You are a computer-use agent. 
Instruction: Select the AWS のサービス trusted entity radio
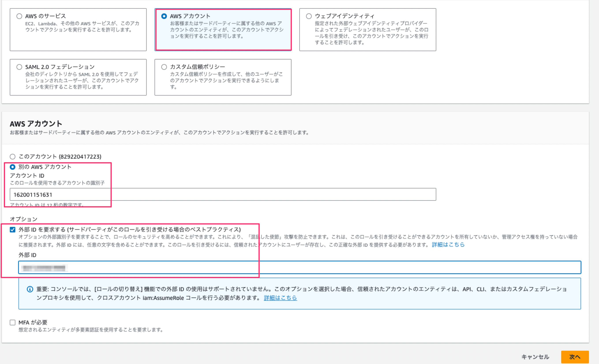tap(19, 16)
